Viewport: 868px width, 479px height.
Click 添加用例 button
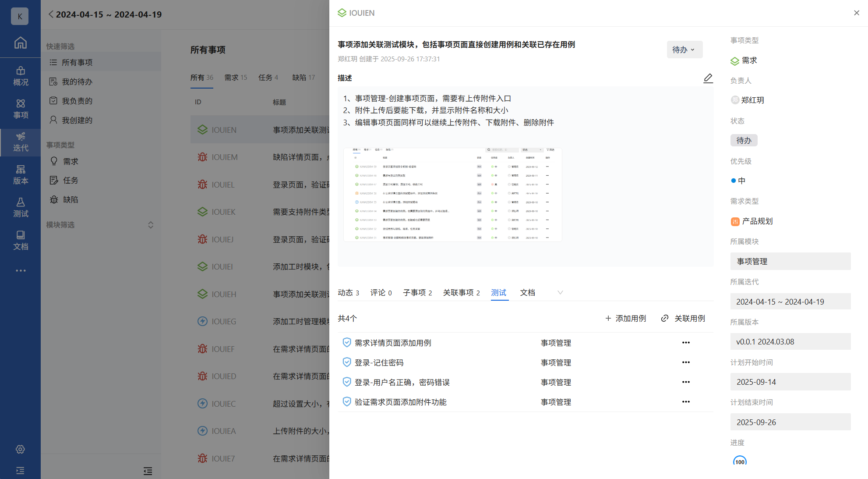(x=625, y=318)
